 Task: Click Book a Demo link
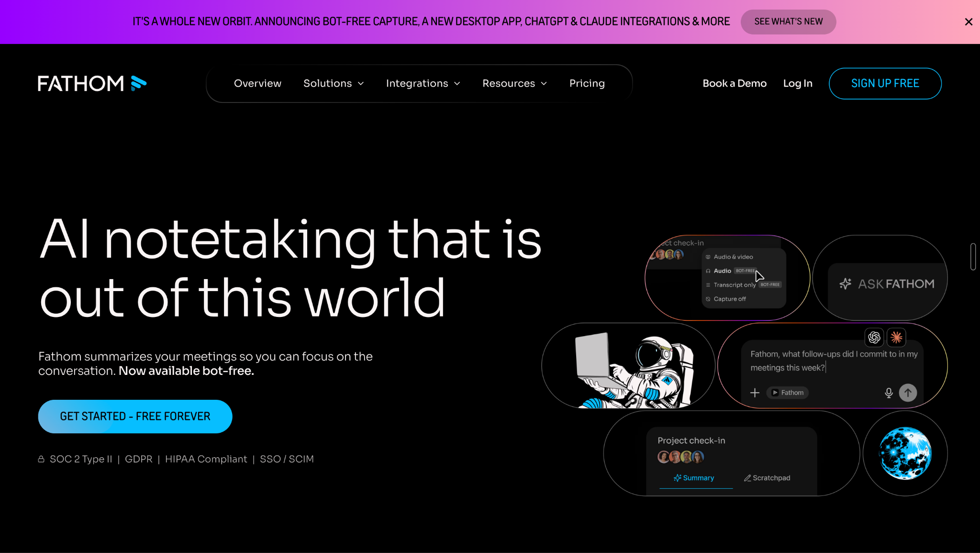click(x=735, y=83)
